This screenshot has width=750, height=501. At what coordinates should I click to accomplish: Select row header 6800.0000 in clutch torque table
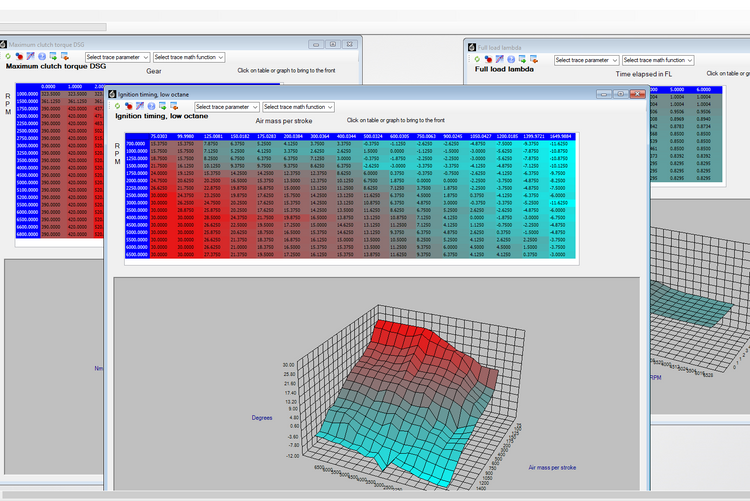[x=27, y=234]
